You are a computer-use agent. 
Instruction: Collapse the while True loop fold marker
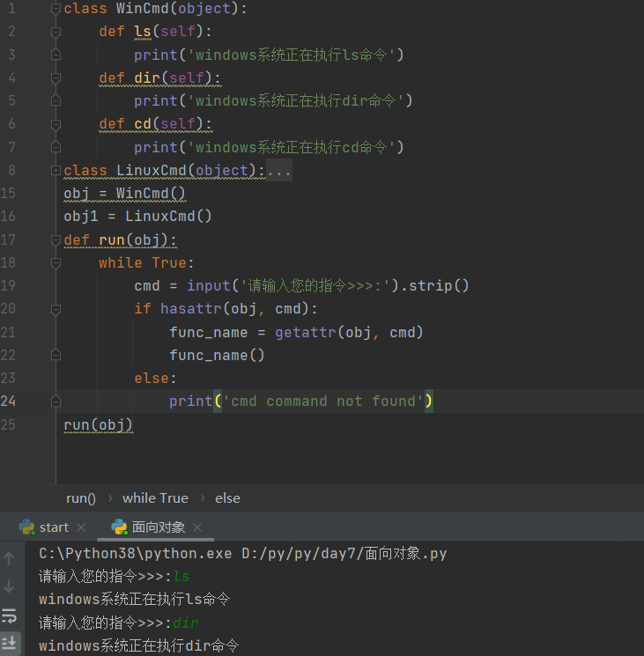coord(56,262)
